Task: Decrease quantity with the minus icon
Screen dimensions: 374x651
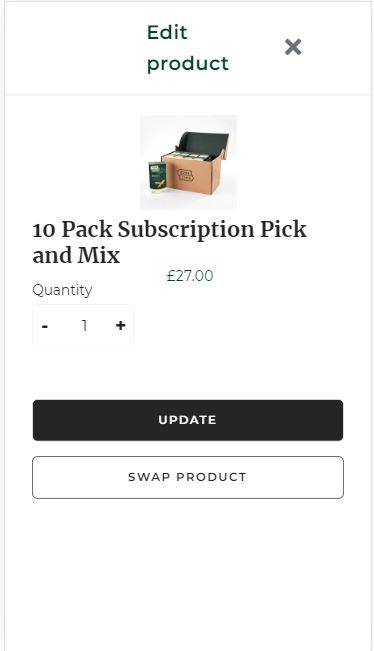Action: pyautogui.click(x=45, y=326)
